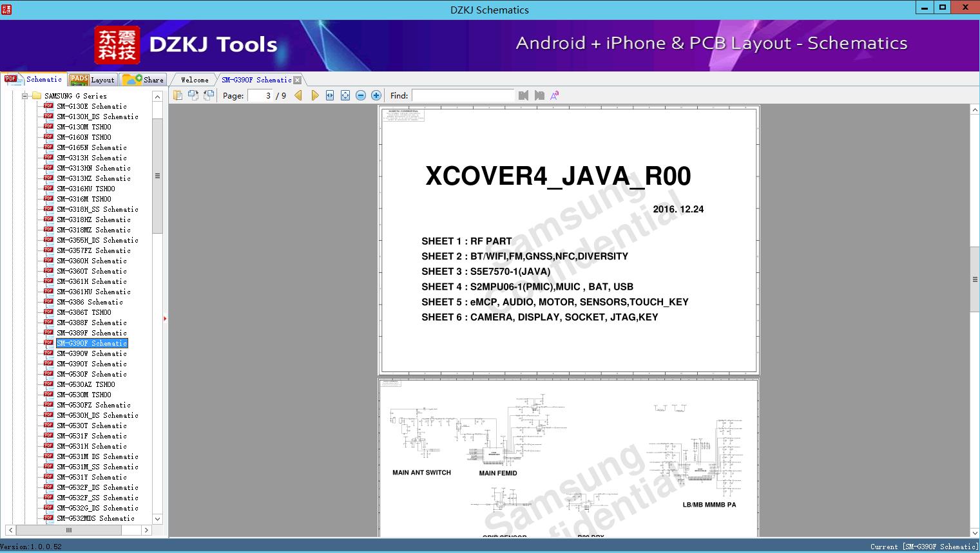
Task: Click the SAMSUNG G Series folder icon
Action: [36, 96]
